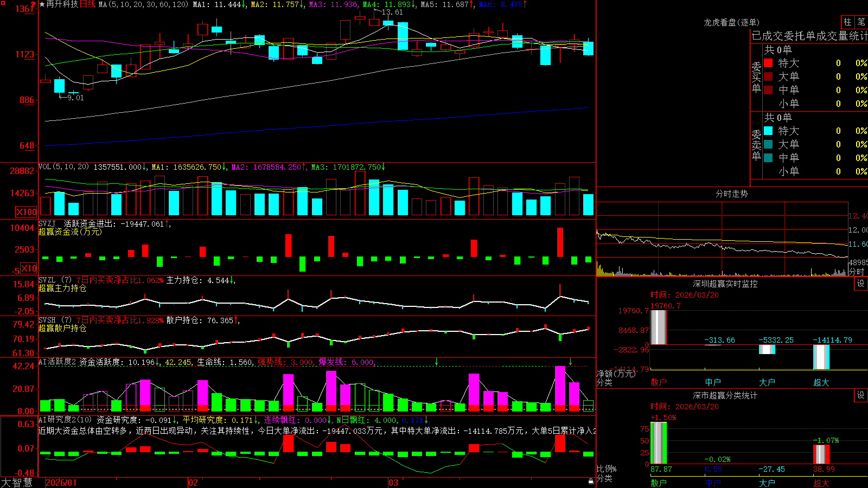This screenshot has width=868, height=488.
Task: Click the AI活跃度2 indicator label
Action: (58, 362)
